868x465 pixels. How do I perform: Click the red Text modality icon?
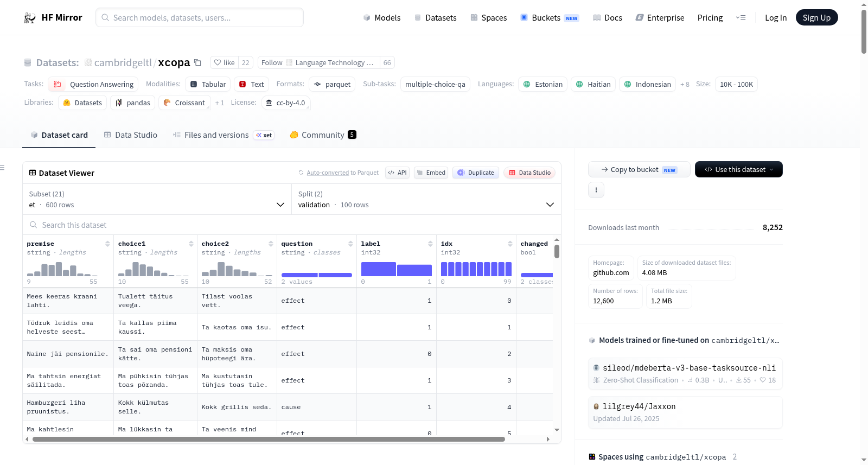(x=242, y=84)
